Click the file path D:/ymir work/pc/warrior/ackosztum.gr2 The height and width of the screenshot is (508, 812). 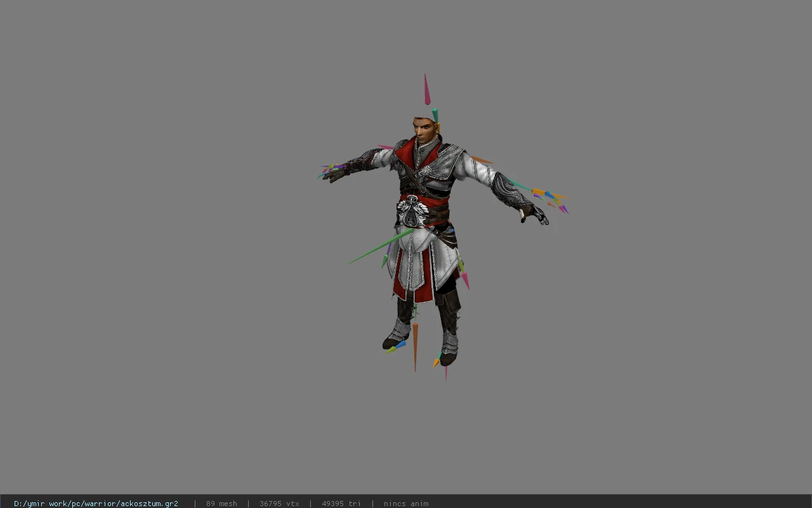click(x=96, y=504)
